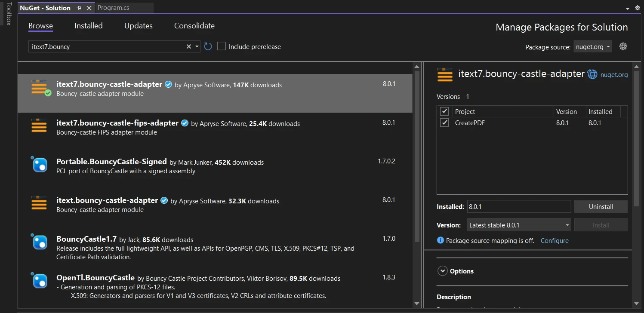The width and height of the screenshot is (644, 313).
Task: Select BouncyCastle1.7 package title
Action: (x=86, y=239)
